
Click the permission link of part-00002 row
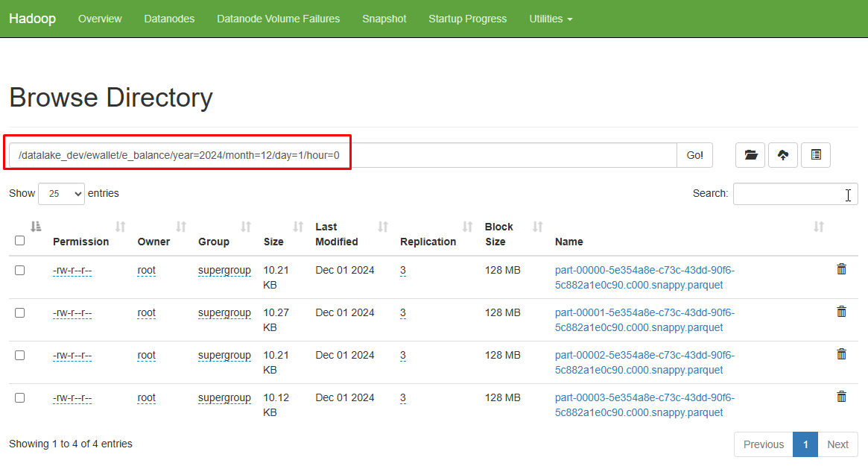72,355
